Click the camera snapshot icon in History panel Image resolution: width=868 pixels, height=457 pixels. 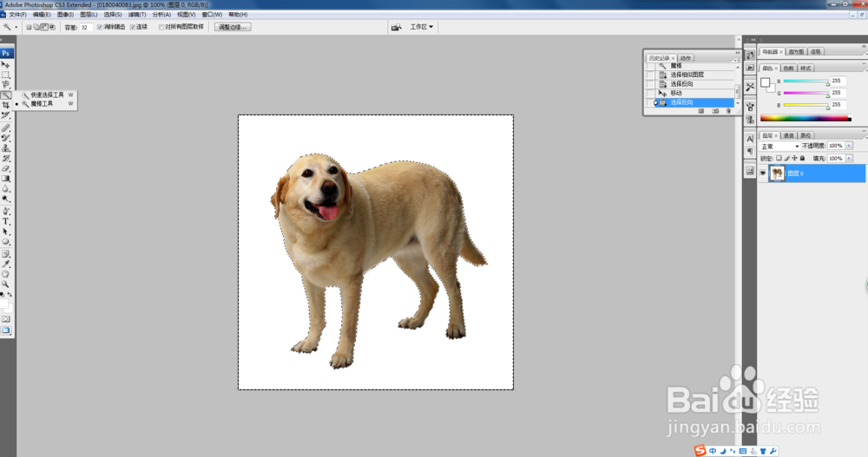pos(714,111)
